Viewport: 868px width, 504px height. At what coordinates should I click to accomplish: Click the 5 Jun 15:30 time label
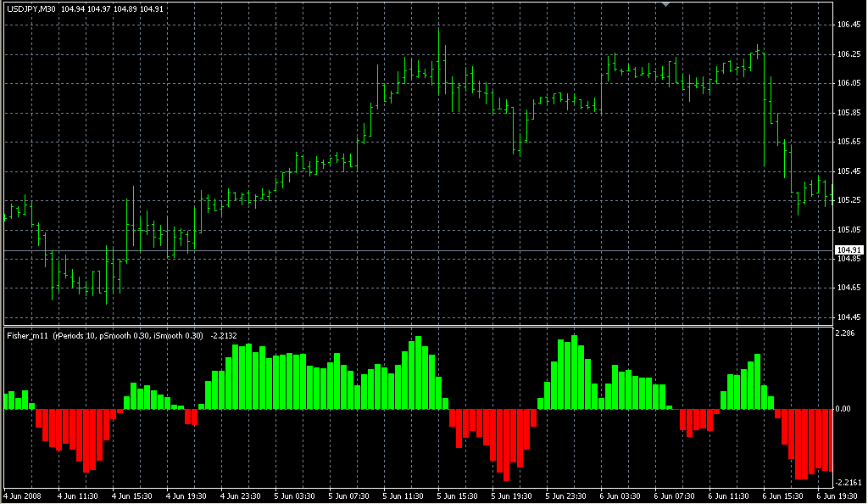click(x=457, y=496)
